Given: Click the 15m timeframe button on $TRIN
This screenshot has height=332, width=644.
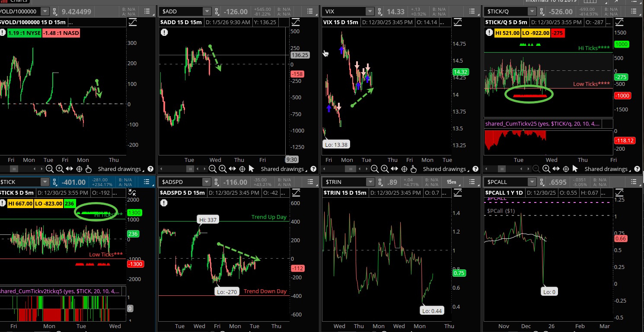Looking at the screenshot, I should tap(451, 182).
